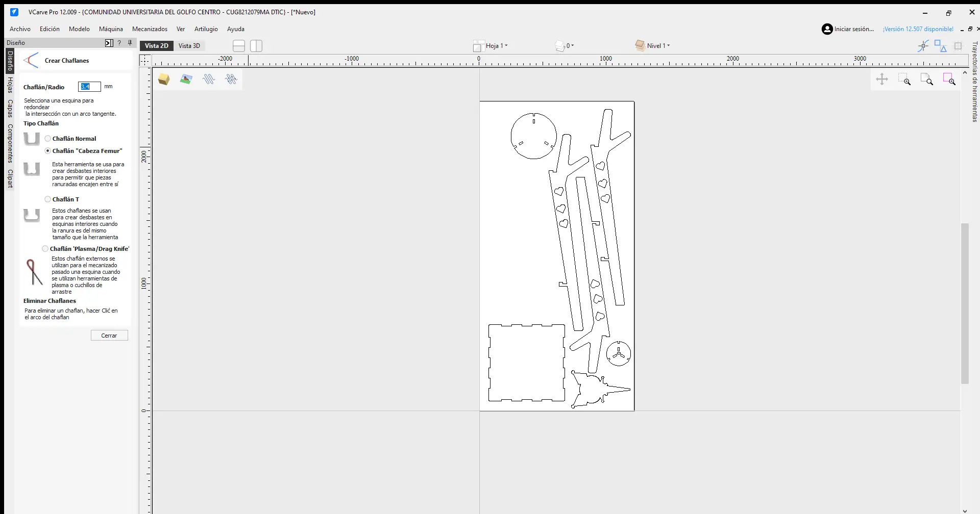Toggle the blue square-and-triangle snapping icon

point(940,46)
